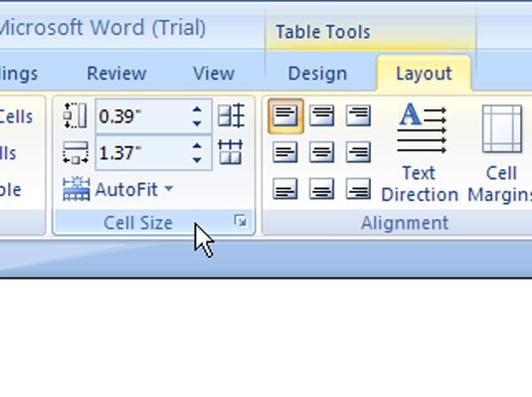Viewport: 532px width, 397px height.
Task: Select Align Top Right alignment
Action: 358,115
